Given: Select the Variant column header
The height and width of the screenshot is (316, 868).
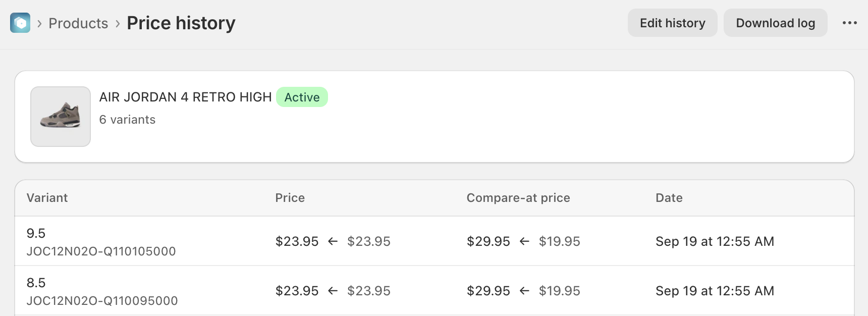Looking at the screenshot, I should (47, 198).
